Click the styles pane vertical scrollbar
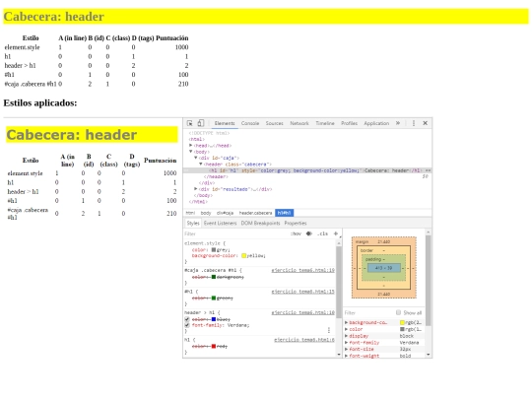The image size is (532, 399). [x=339, y=282]
